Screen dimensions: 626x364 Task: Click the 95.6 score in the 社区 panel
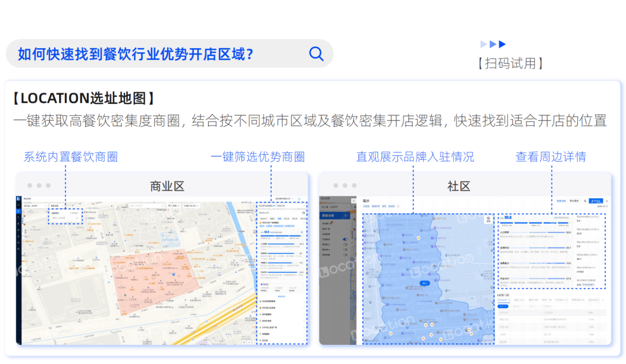pos(508,217)
